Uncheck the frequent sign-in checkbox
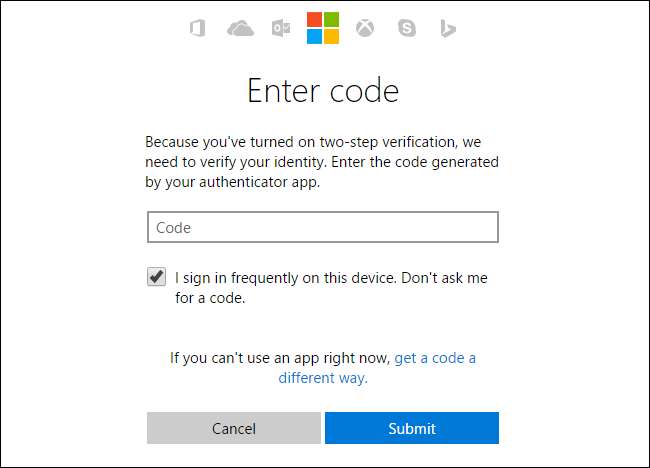The width and height of the screenshot is (650, 468). [x=157, y=277]
